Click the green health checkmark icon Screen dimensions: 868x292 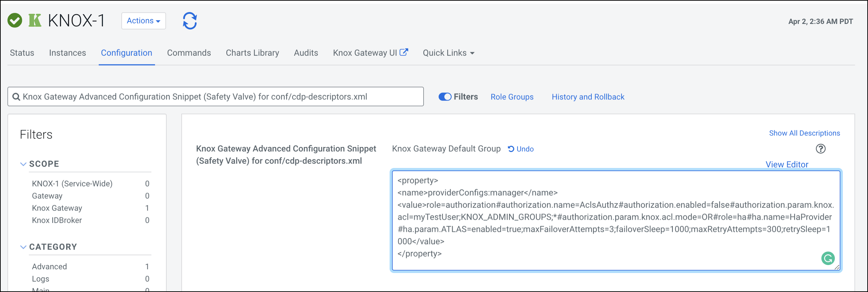point(15,20)
